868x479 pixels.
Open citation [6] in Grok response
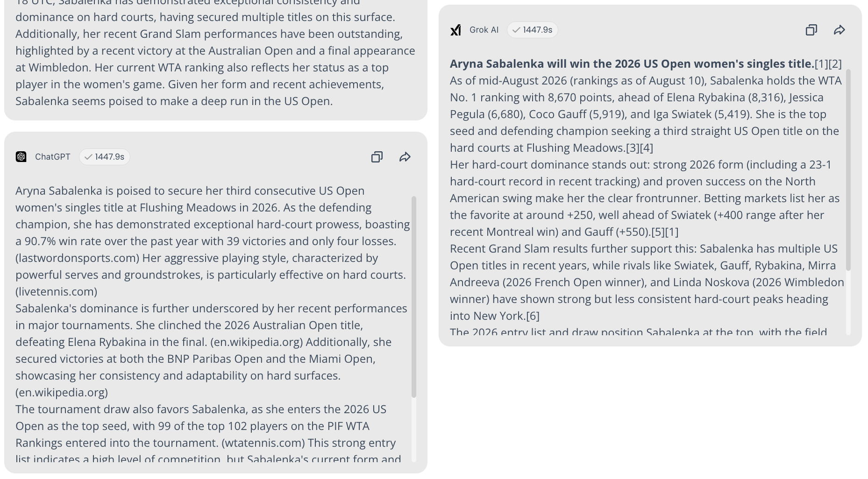tap(533, 316)
